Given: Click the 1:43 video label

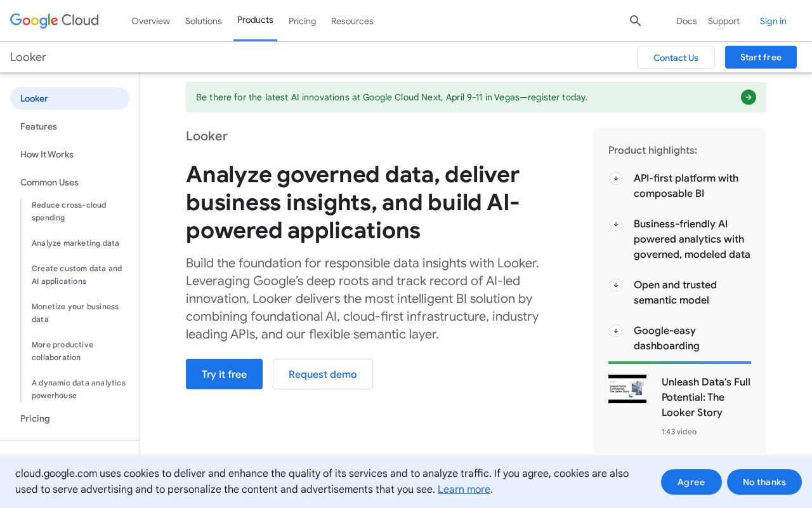Looking at the screenshot, I should pyautogui.click(x=679, y=432).
